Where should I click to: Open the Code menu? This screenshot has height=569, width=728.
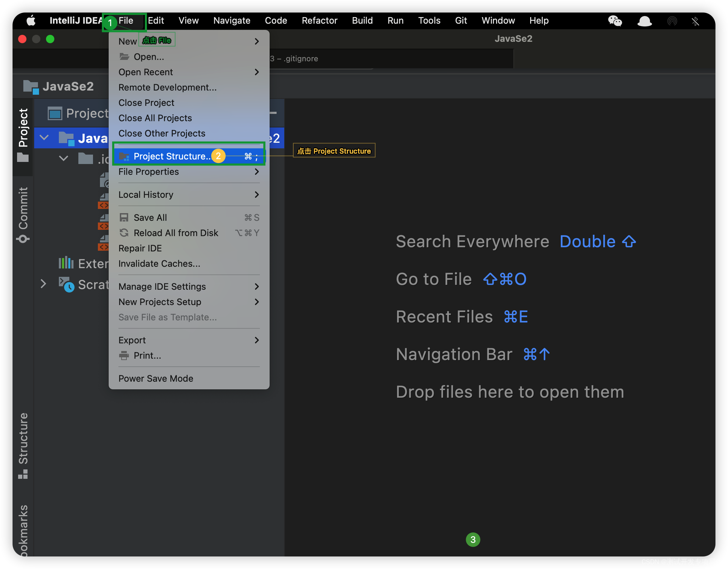(276, 21)
